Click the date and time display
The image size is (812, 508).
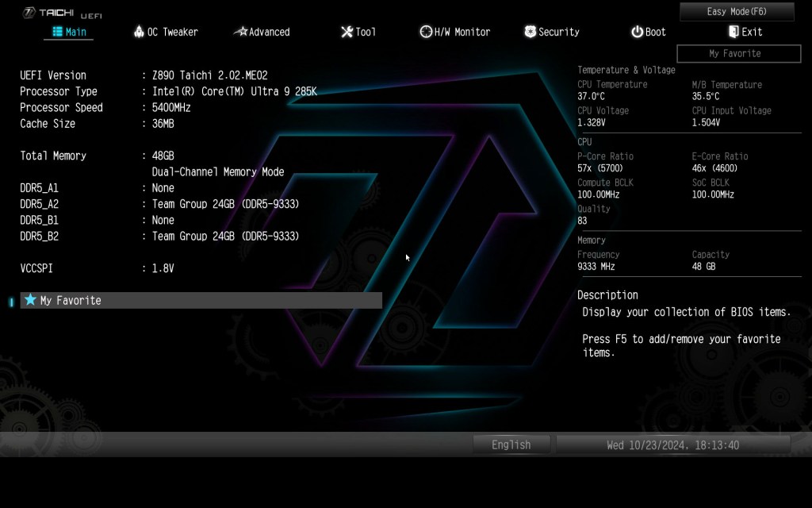coord(672,444)
